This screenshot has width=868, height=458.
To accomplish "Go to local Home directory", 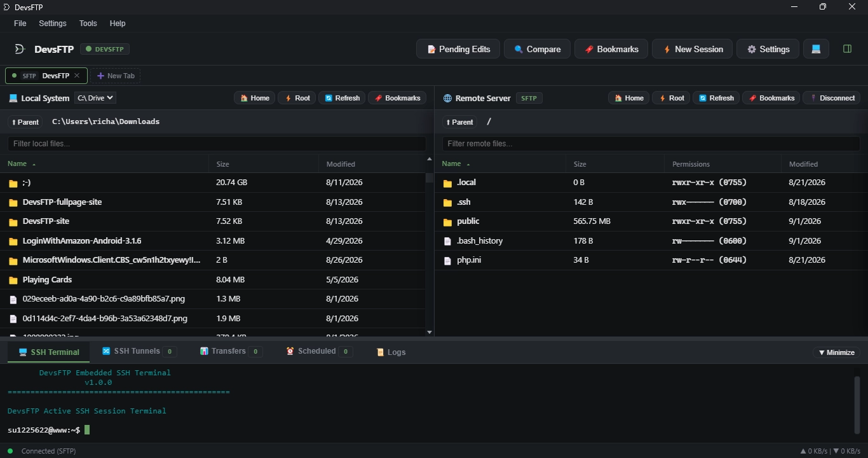I will 254,98.
